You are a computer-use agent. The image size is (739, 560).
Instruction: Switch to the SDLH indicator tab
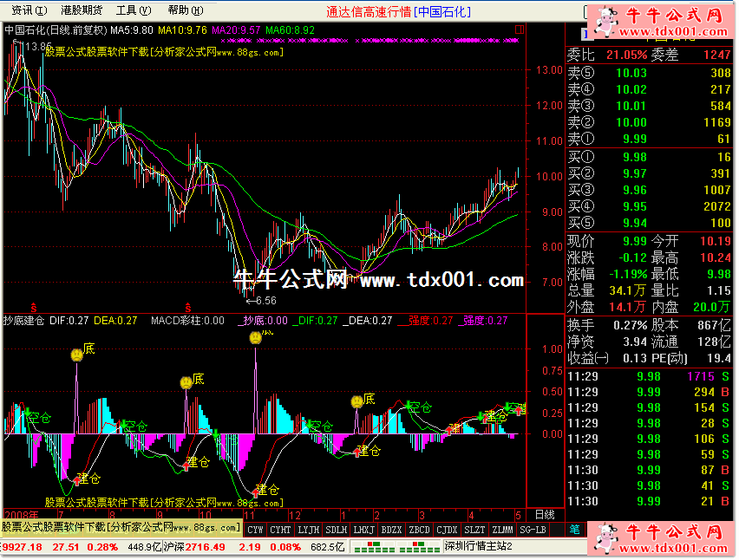336,530
